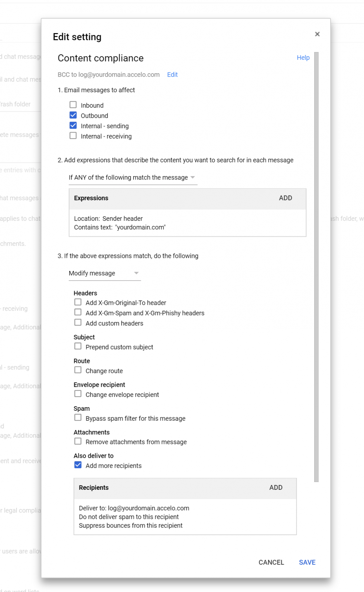364x592 pixels.
Task: Click Edit next to BCC description
Action: click(172, 75)
